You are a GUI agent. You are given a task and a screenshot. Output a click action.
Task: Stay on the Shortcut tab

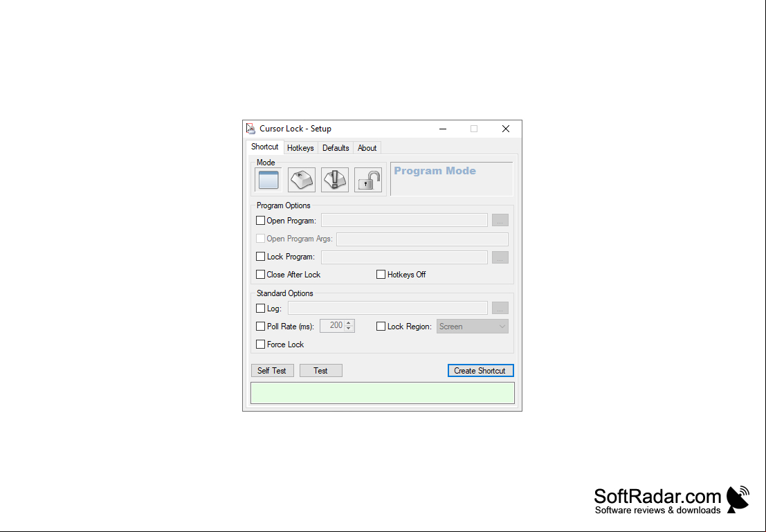click(x=265, y=147)
